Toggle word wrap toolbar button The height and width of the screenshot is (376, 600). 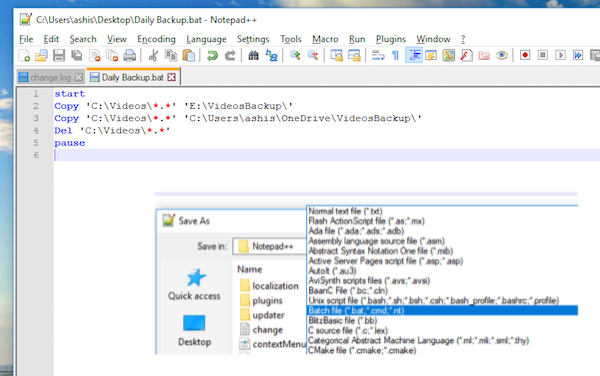[378, 55]
